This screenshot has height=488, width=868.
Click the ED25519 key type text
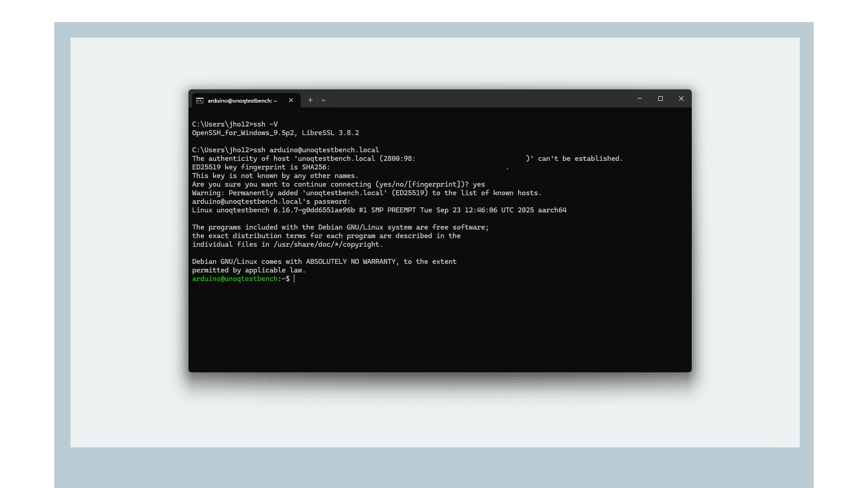(208, 167)
